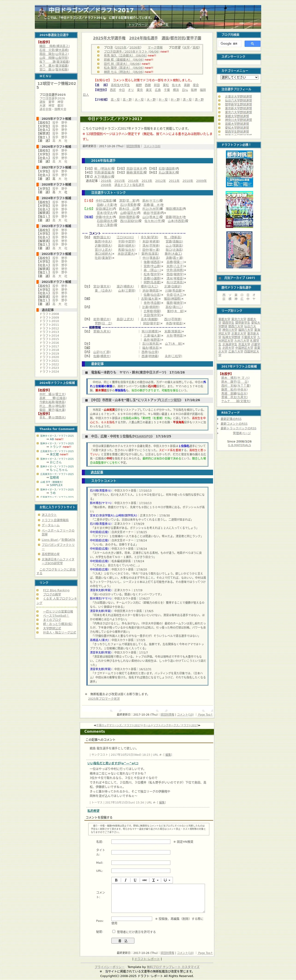This screenshot has height=980, width=296.
Task: Open the Lions Blue!／年俸DATA link
Action: pyautogui.click(x=58, y=540)
